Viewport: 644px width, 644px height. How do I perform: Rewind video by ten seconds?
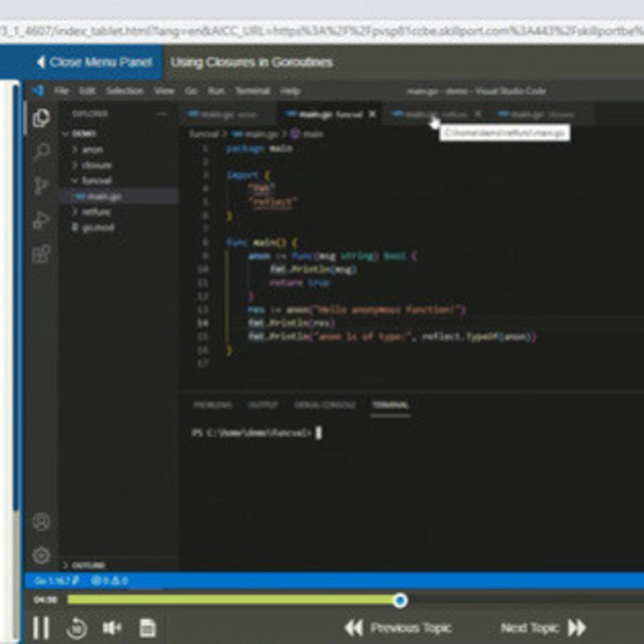(x=76, y=628)
